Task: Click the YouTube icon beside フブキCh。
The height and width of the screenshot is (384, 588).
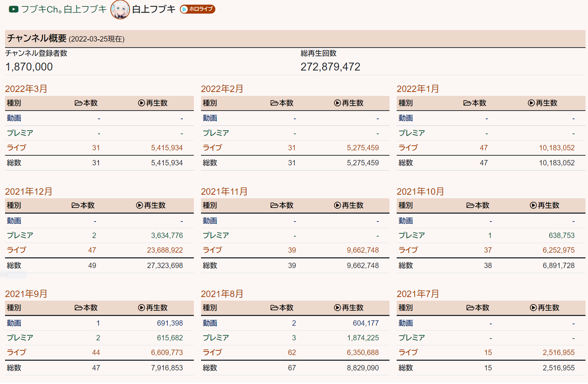Action: (x=14, y=9)
